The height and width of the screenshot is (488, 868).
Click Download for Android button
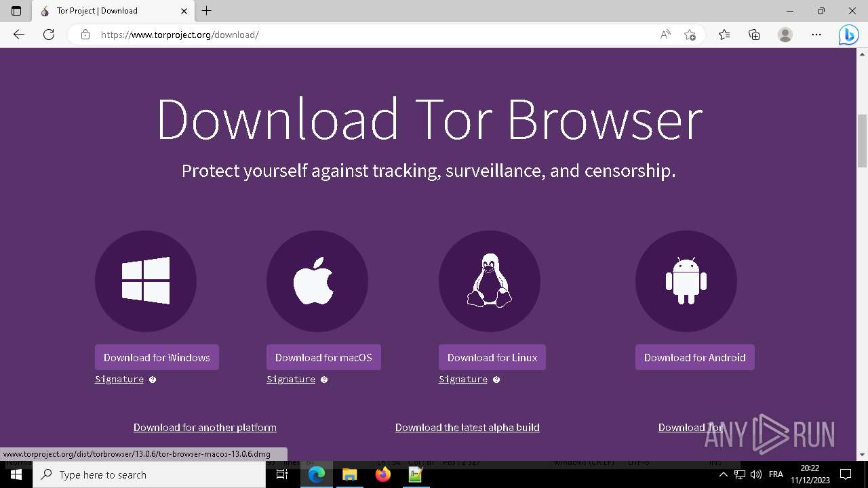(x=695, y=357)
